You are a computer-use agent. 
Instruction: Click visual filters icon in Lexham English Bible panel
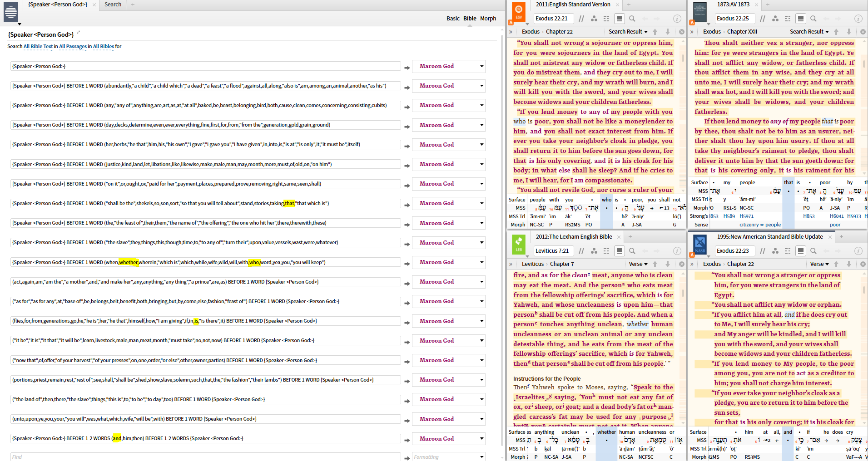click(x=594, y=251)
